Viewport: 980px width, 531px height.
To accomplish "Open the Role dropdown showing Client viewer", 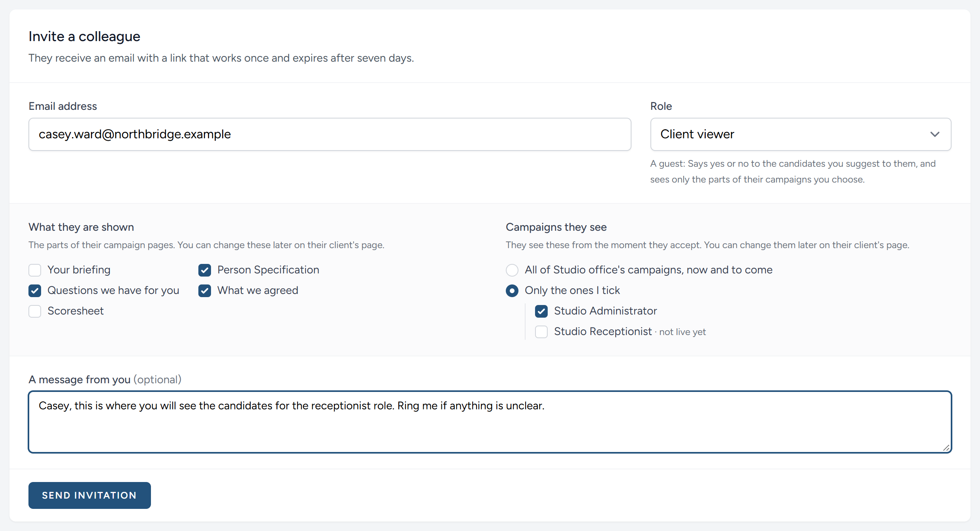I will (801, 134).
